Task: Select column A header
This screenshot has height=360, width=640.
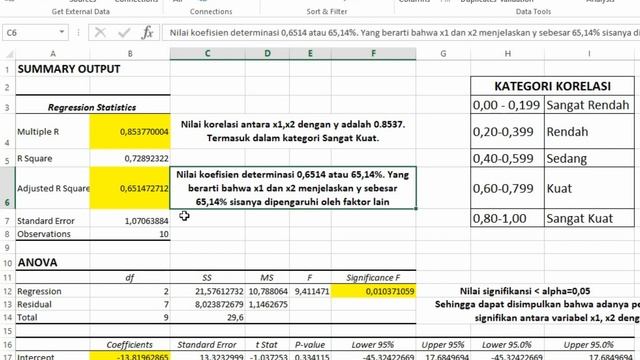Action: (x=53, y=53)
